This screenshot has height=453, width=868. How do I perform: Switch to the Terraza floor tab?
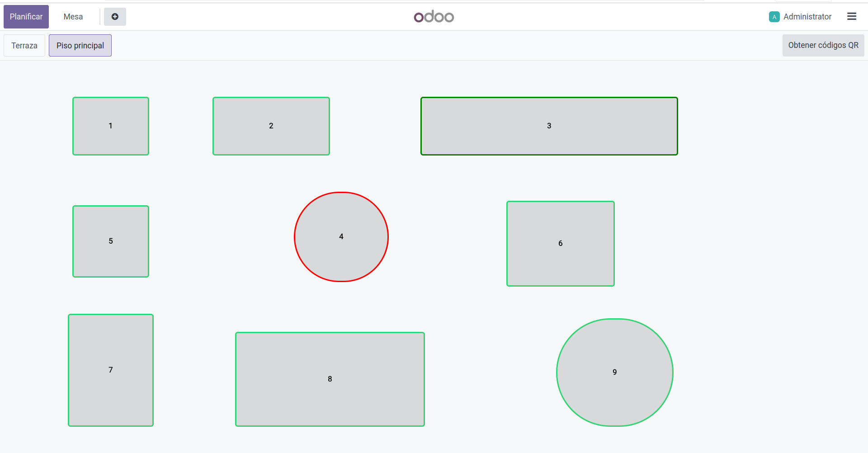[x=24, y=46]
